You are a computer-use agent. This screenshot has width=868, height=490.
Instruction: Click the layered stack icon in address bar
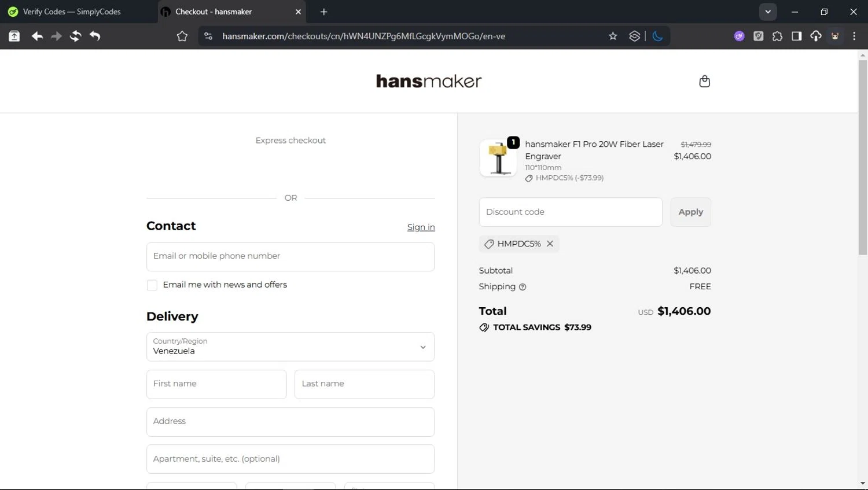[x=635, y=36]
